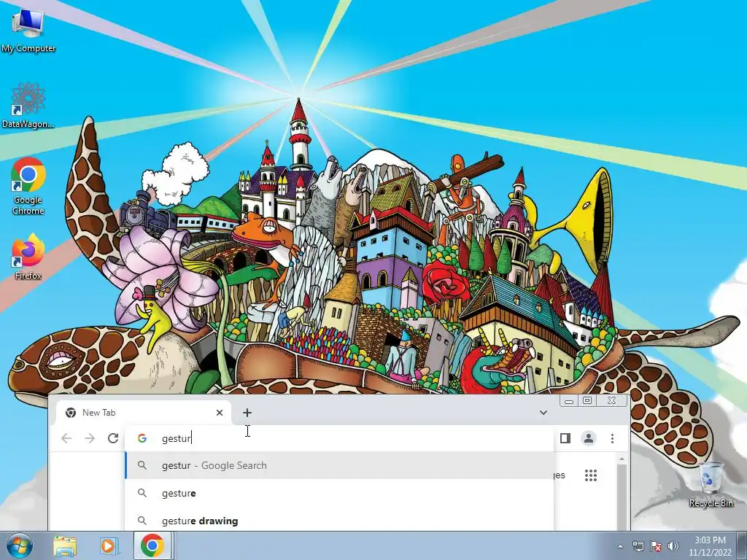Click the Chrome back arrow
The width and height of the screenshot is (747, 560).
66,438
